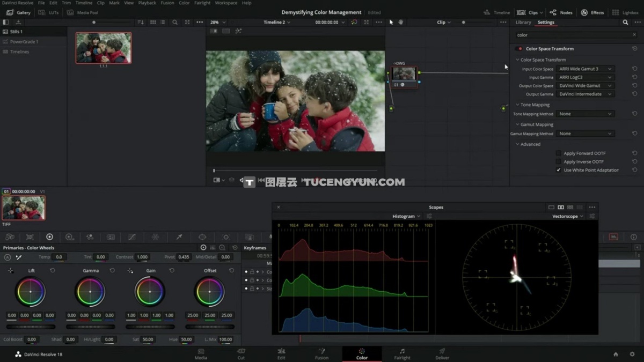Reset the Gamma color wheel

112,270
